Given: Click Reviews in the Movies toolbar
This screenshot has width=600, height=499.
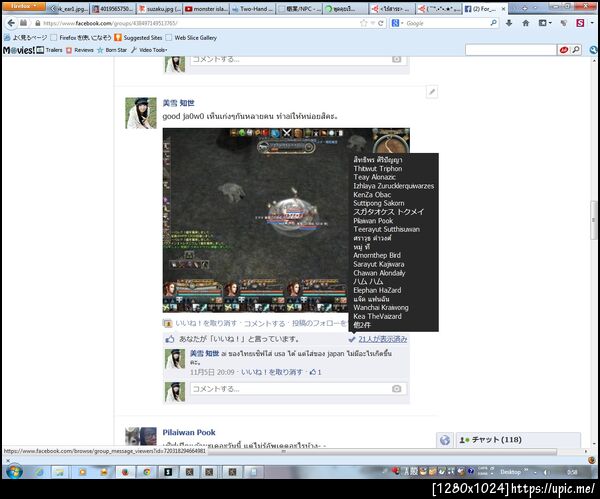Looking at the screenshot, I should tap(80, 50).
